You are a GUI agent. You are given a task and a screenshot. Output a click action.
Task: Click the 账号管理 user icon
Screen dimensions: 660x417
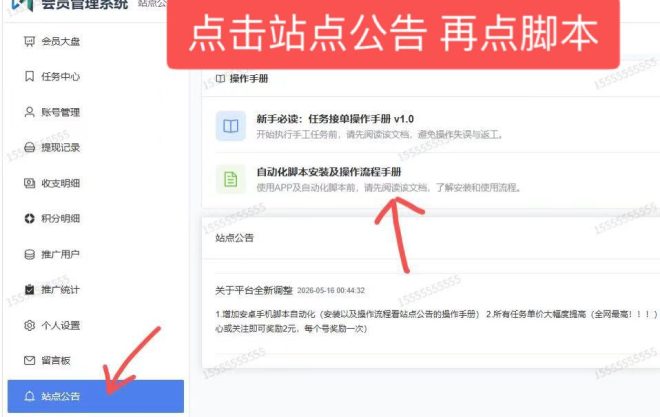[29, 112]
